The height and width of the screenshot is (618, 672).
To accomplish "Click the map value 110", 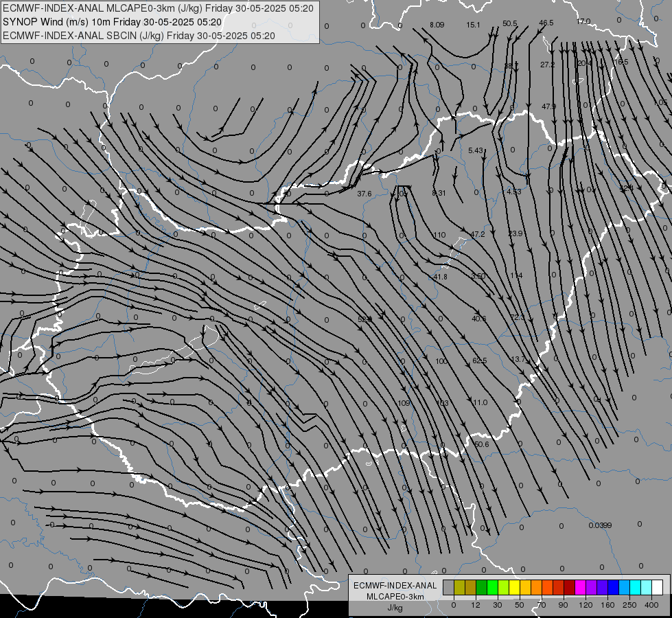I will point(439,235).
